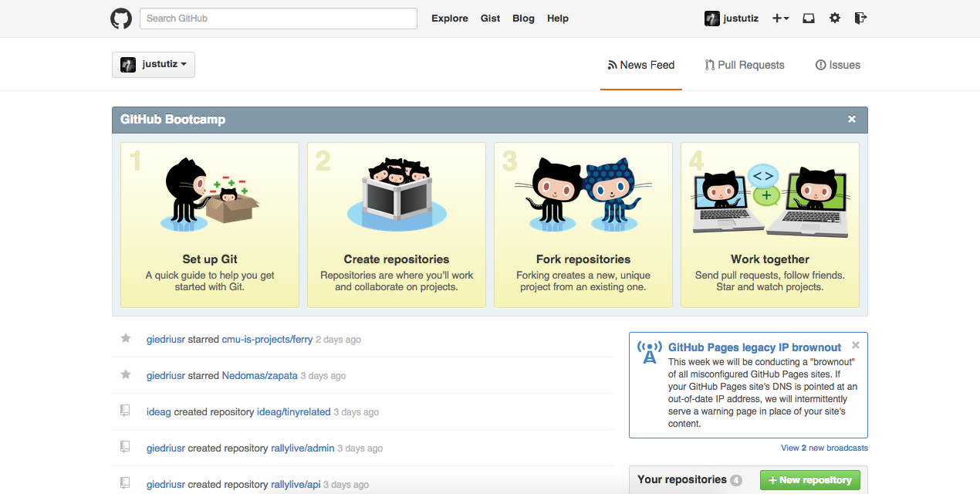980x494 pixels.
Task: View 2 new broadcasts
Action: (x=824, y=448)
